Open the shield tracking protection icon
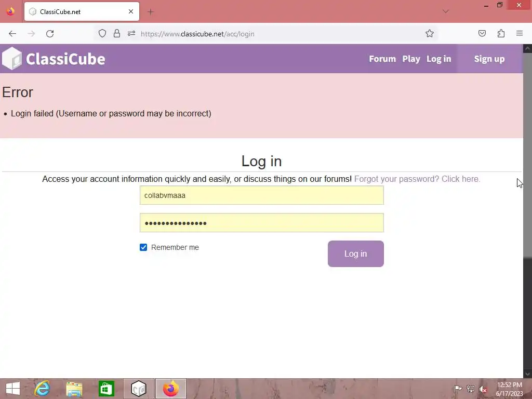Screen dimensions: 532x399 102,33
